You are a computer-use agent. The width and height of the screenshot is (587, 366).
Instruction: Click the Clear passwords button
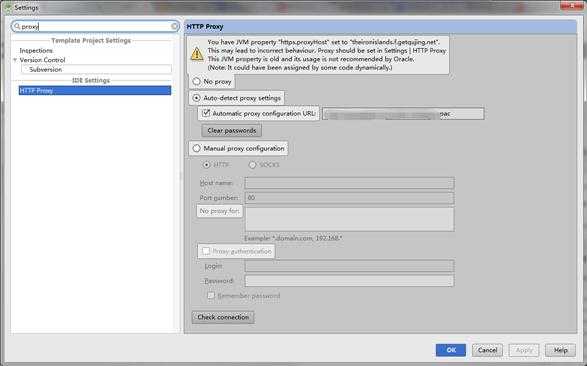(x=232, y=131)
